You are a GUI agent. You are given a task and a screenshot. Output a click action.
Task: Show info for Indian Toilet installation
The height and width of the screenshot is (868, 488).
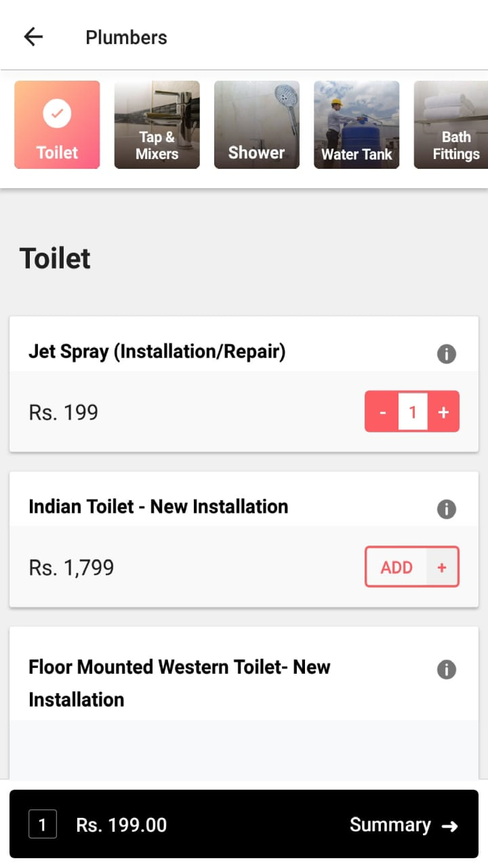(446, 509)
